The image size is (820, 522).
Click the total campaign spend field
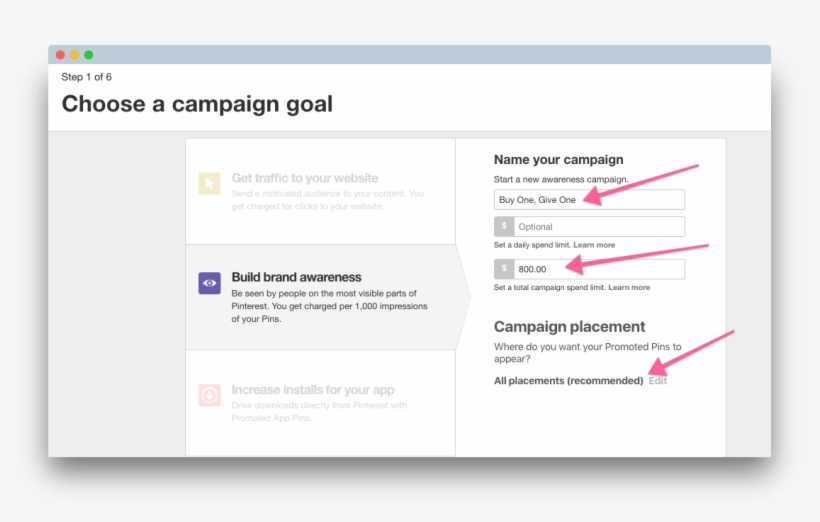[598, 269]
